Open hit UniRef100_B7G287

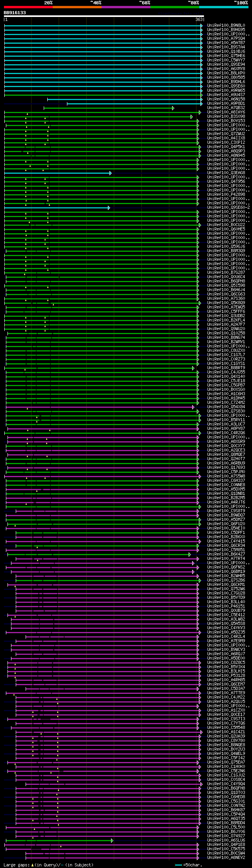(x=226, y=273)
